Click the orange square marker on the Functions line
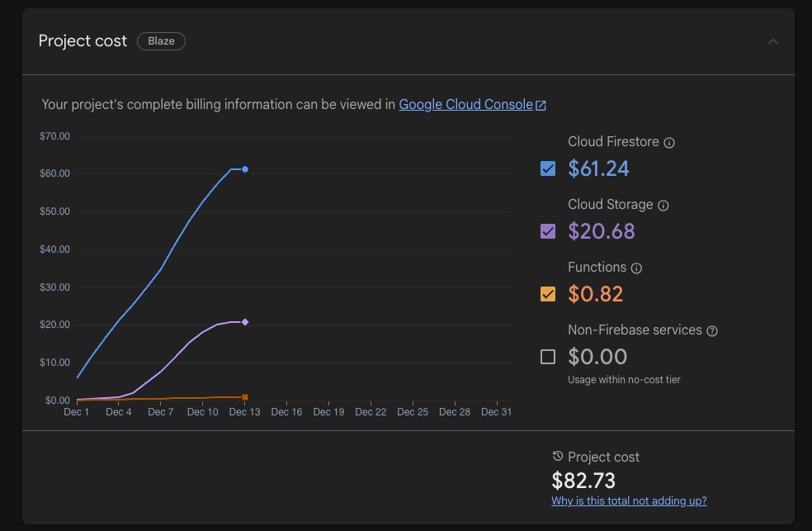 (x=245, y=396)
